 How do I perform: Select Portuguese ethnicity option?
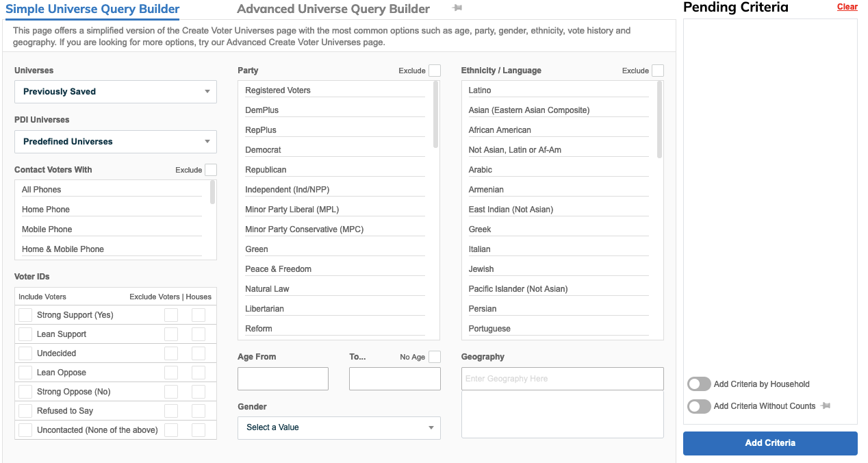click(559, 329)
